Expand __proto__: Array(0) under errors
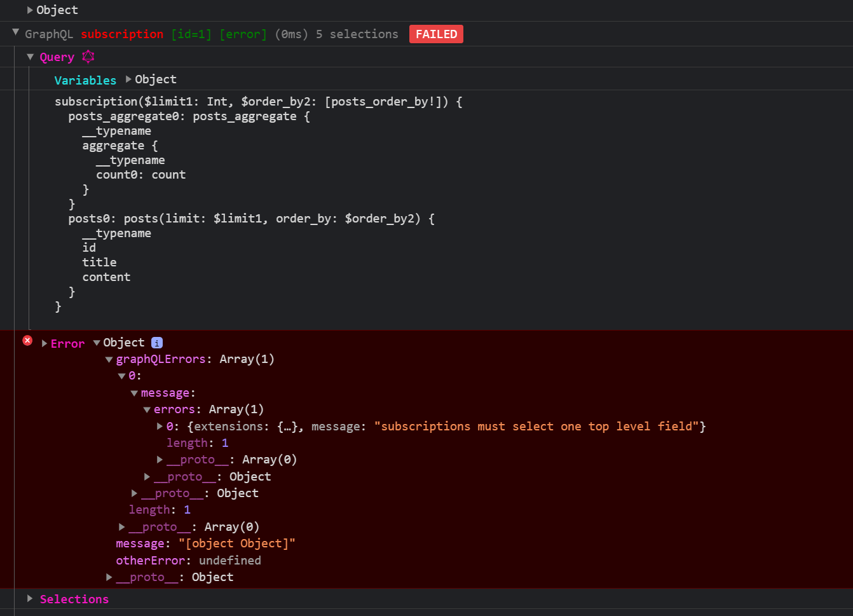Viewport: 853px width, 616px height. [159, 459]
